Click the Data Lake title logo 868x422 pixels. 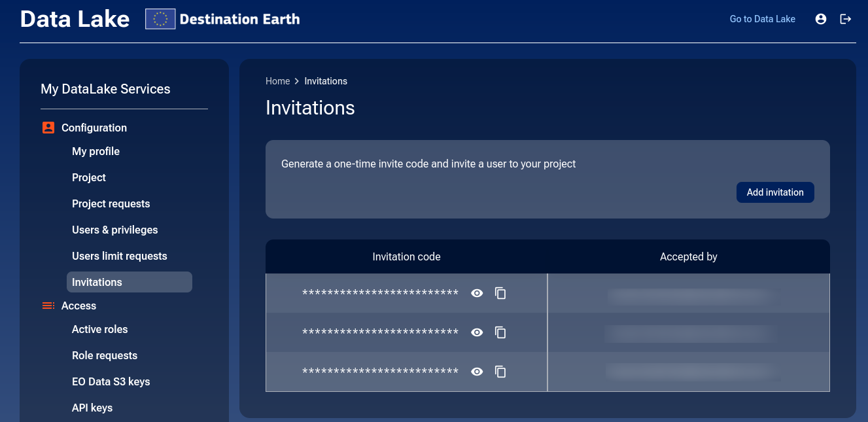click(75, 19)
